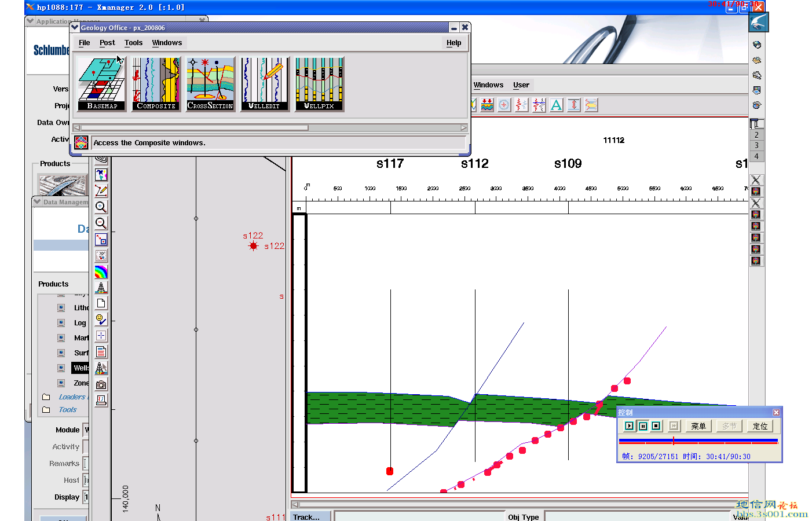The image size is (812, 521).
Task: Click the red seismic wiggle trace icon
Action: pyautogui.click(x=522, y=105)
